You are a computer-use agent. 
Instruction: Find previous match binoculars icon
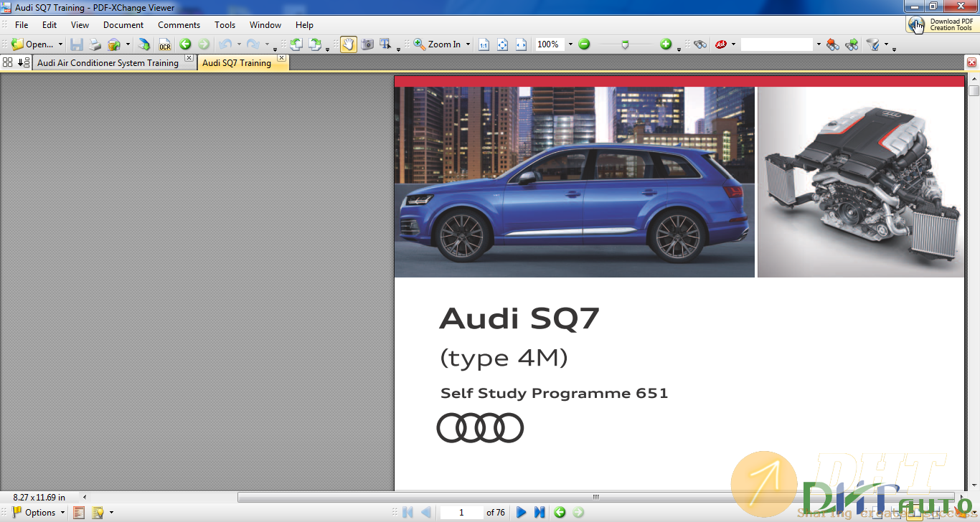[833, 44]
